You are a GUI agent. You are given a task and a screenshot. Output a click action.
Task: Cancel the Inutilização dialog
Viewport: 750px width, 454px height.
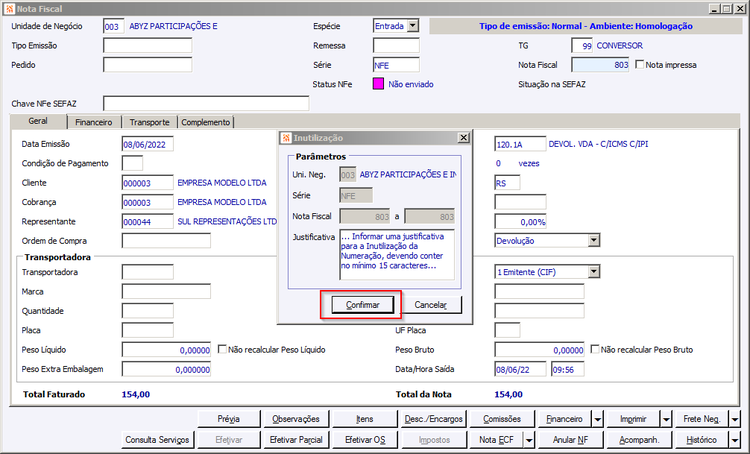(x=430, y=305)
